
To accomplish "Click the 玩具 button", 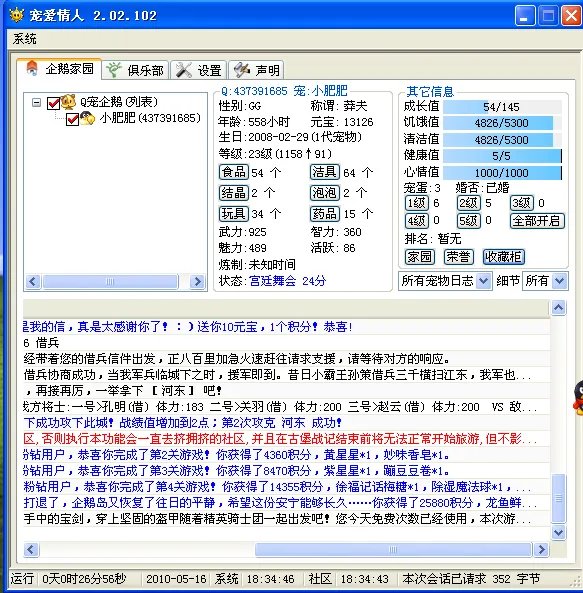I will 234,214.
